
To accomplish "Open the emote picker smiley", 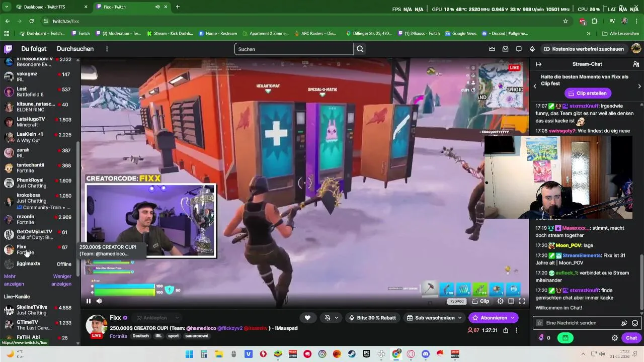I will pos(635,323).
